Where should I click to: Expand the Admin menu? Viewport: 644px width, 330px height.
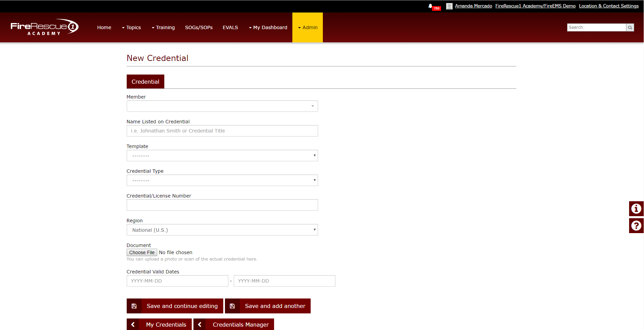pos(308,27)
